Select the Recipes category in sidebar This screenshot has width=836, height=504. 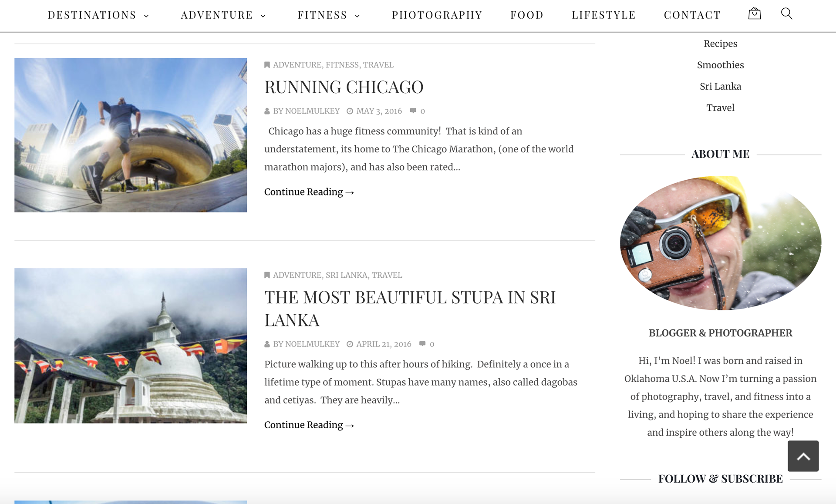point(721,44)
